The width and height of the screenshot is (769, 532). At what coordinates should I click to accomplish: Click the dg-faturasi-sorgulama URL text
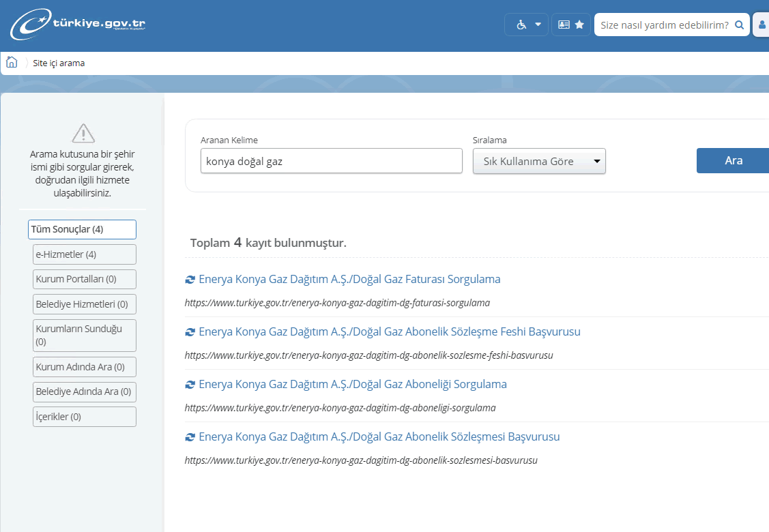[337, 303]
